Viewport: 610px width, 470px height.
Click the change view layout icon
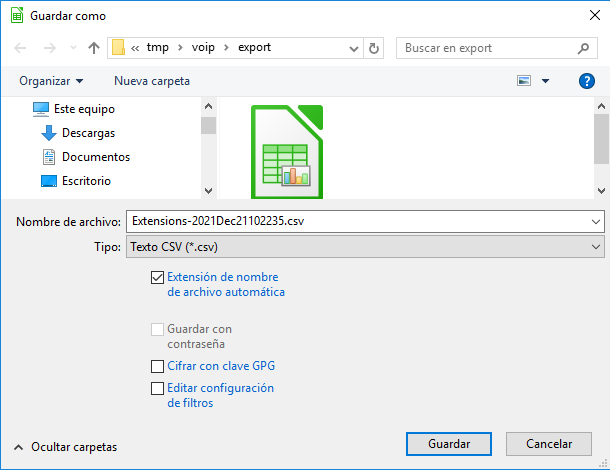point(524,81)
